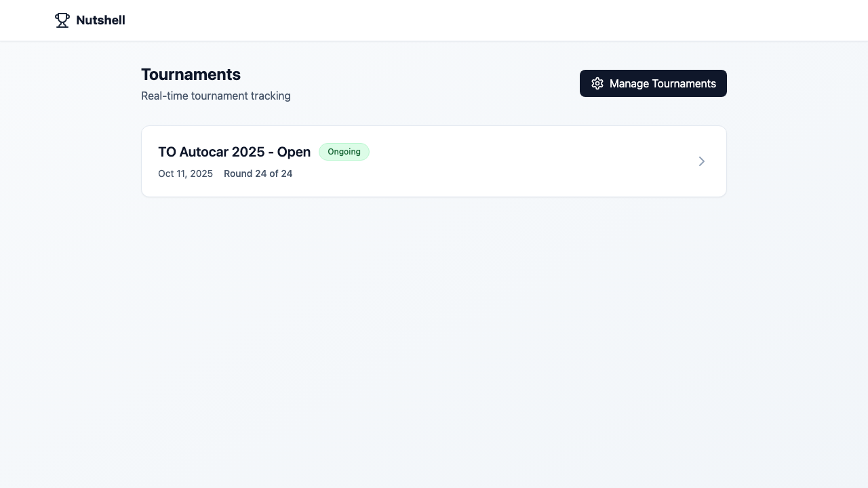
Task: Click the green Ongoing status badge
Action: pos(344,152)
